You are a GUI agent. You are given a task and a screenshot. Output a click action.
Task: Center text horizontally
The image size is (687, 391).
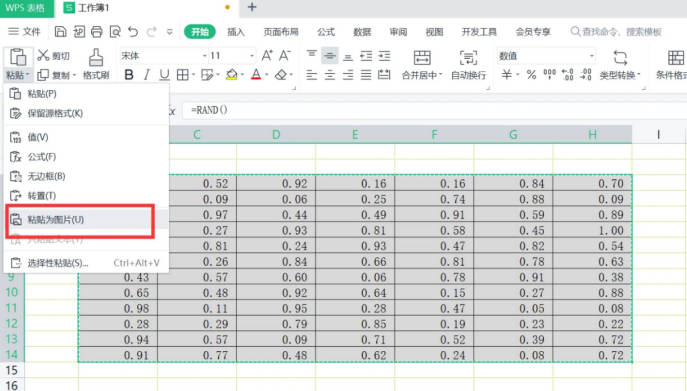pos(329,75)
